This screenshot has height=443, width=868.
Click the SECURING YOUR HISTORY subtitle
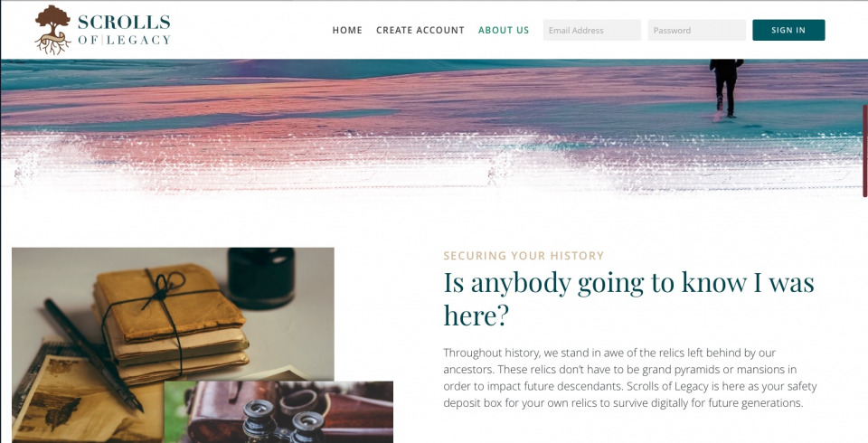point(524,256)
